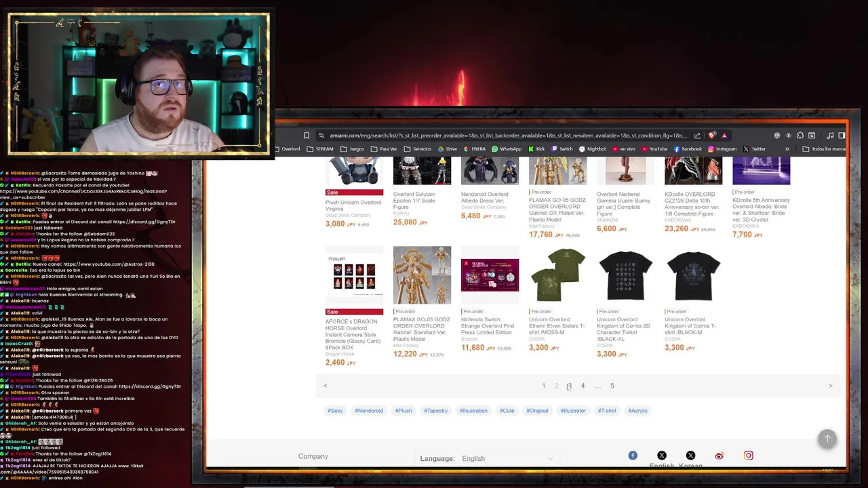Viewport: 868px width, 488px height.
Task: Select the #Illustrator tag
Action: (x=573, y=411)
